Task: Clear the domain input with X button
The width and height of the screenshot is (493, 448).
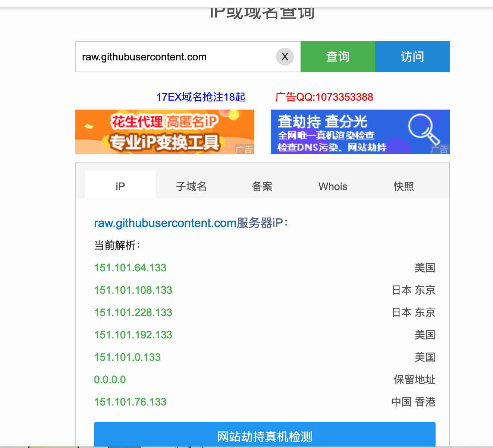Action: [x=285, y=57]
